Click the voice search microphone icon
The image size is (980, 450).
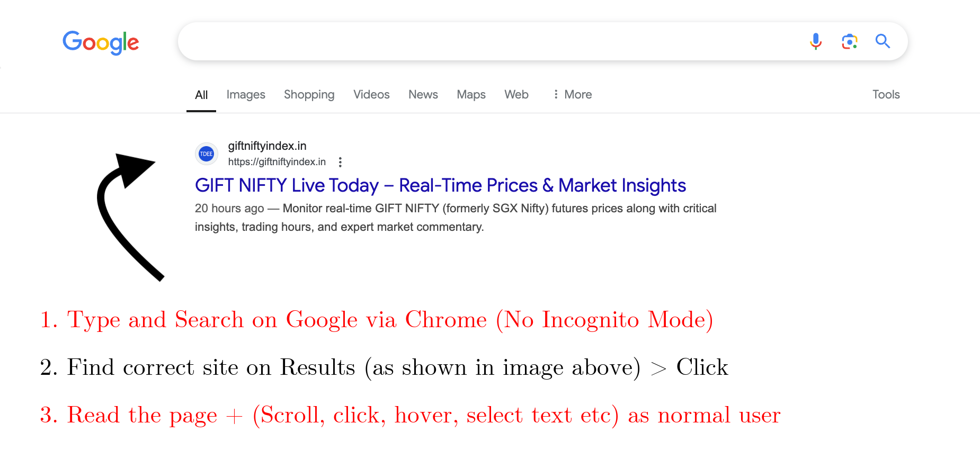pos(815,41)
